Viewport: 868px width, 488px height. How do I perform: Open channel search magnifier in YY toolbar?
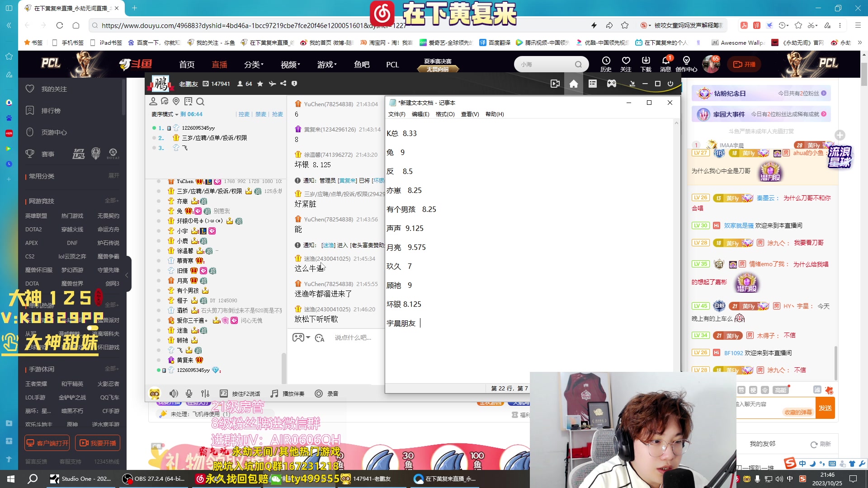tap(200, 102)
